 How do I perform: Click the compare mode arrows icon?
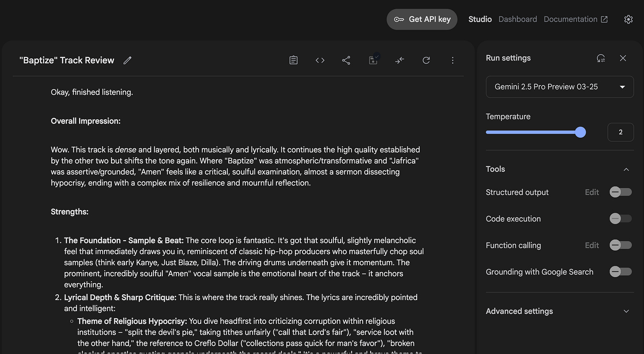399,61
